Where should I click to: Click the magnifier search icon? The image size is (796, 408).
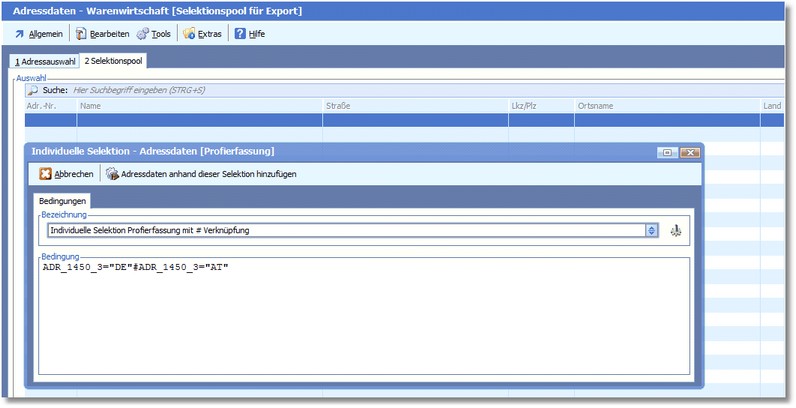coord(33,90)
